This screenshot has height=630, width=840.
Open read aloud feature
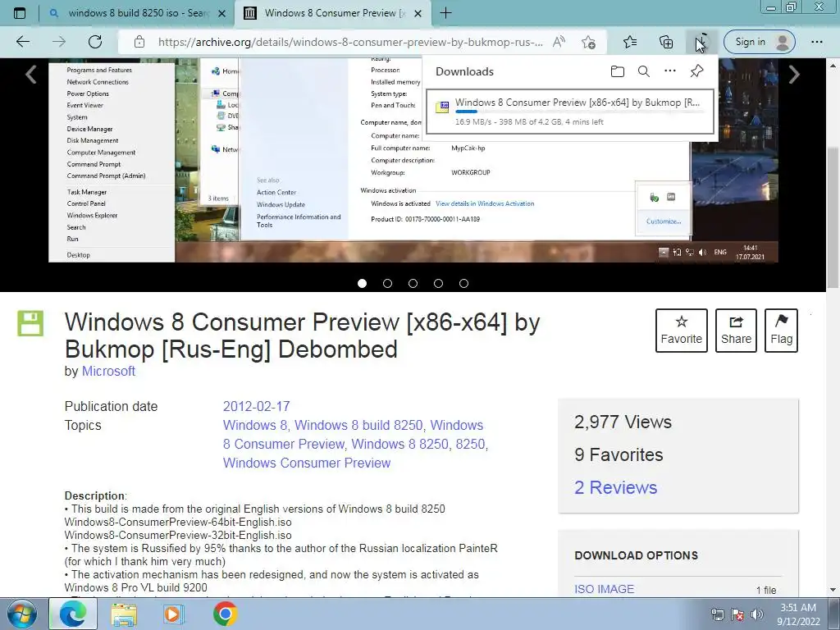pyautogui.click(x=559, y=42)
